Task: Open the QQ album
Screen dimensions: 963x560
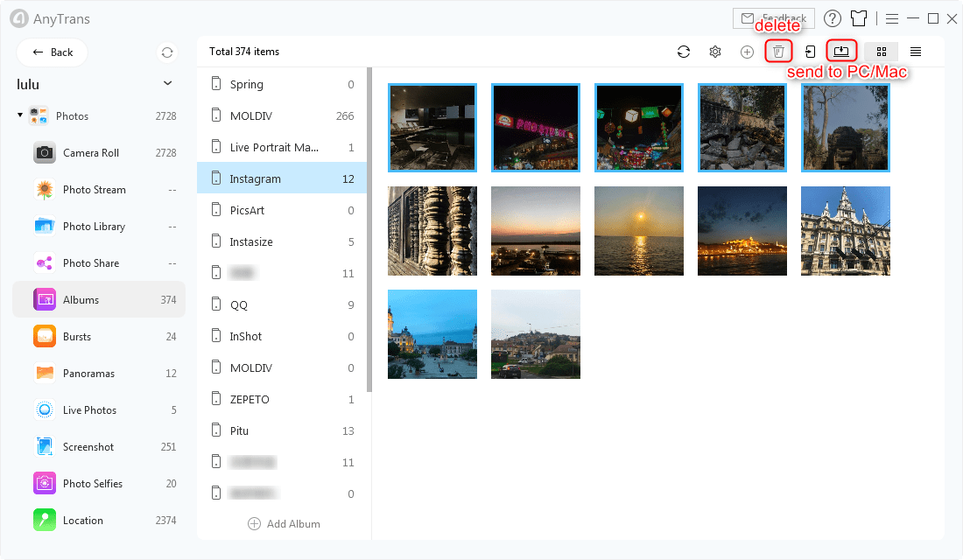Action: pyautogui.click(x=282, y=304)
